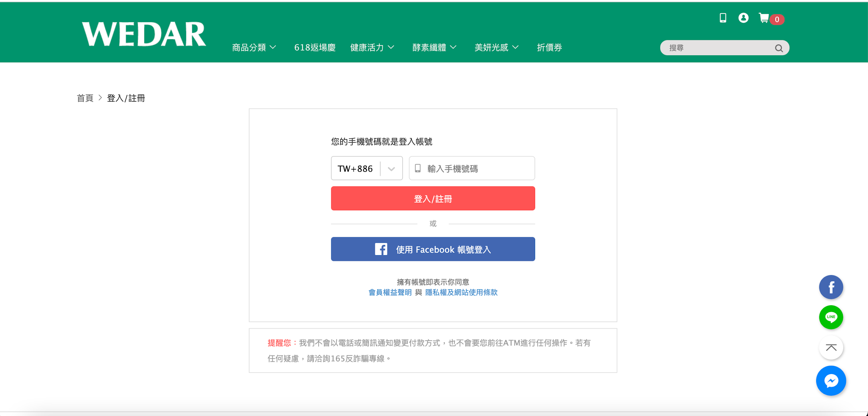Open the Messenger chat bubble
868x416 pixels.
[x=831, y=380]
